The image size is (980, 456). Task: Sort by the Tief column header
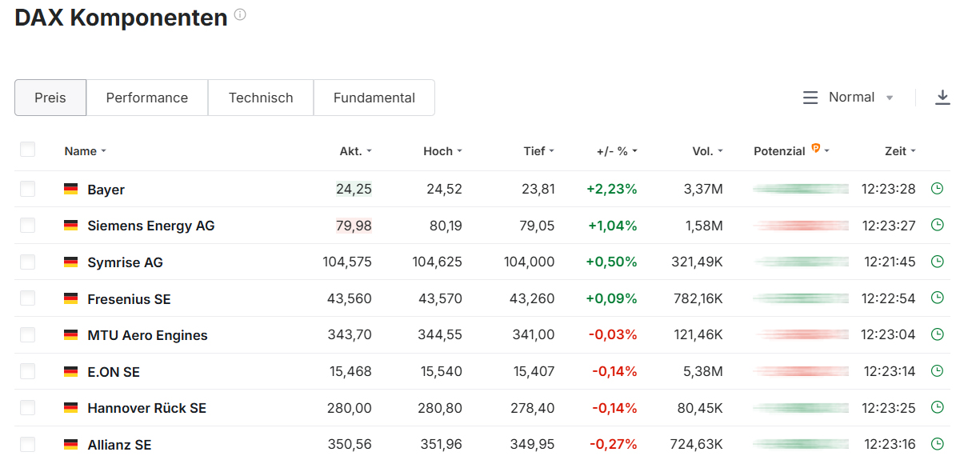(539, 151)
